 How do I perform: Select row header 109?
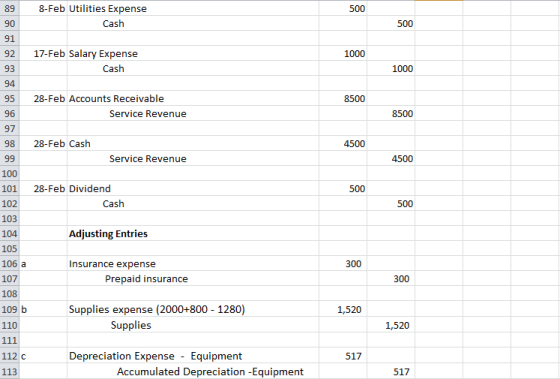10,309
